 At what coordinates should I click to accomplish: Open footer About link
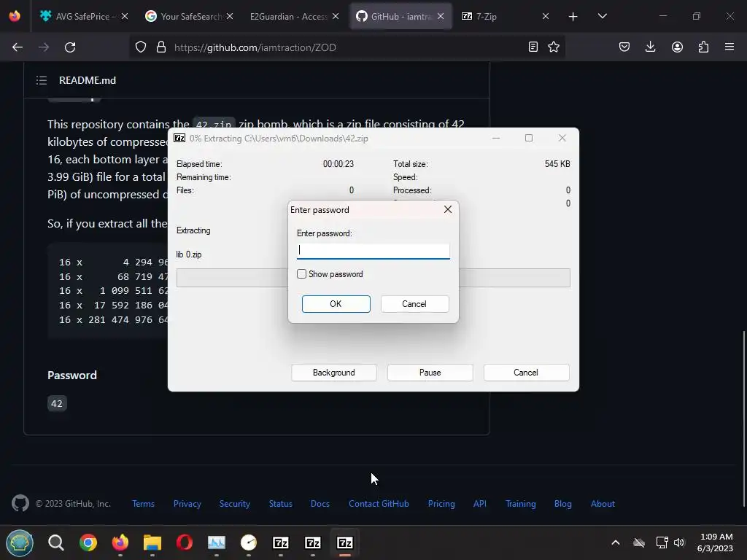603,504
